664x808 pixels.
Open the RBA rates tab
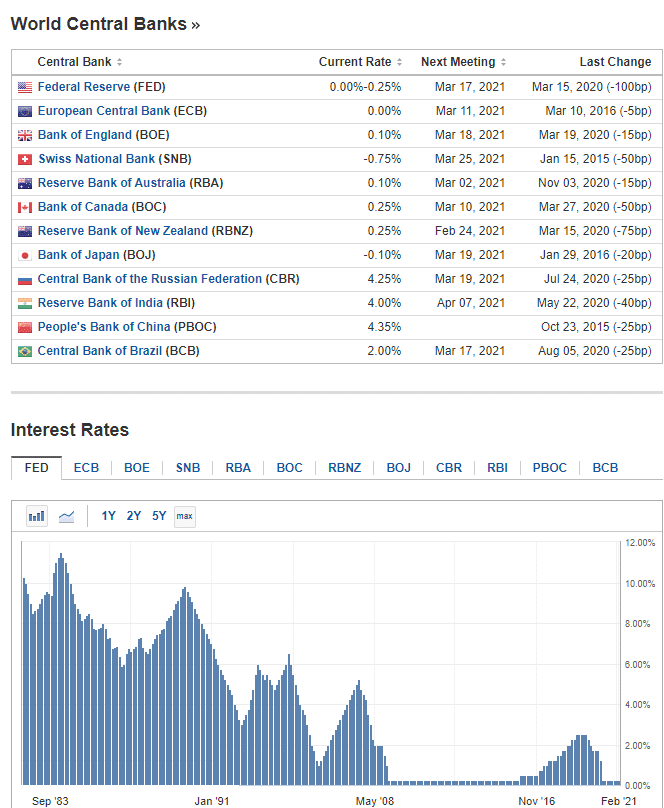(238, 468)
